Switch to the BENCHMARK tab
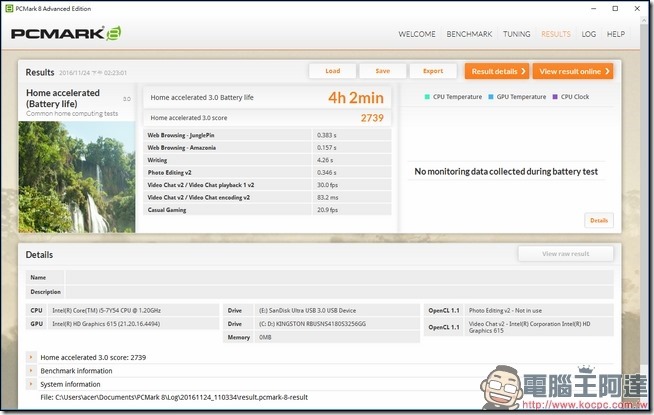Screen dimensions: 654x415 coord(469,34)
